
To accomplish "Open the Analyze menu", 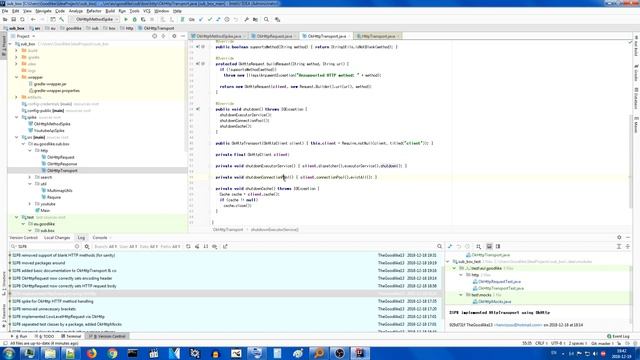I will pyautogui.click(x=76, y=11).
